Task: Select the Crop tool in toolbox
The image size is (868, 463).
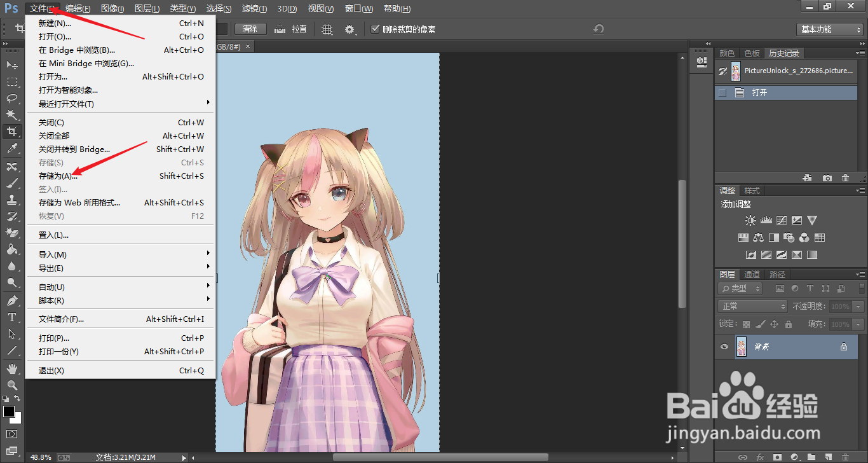Action: [11, 132]
